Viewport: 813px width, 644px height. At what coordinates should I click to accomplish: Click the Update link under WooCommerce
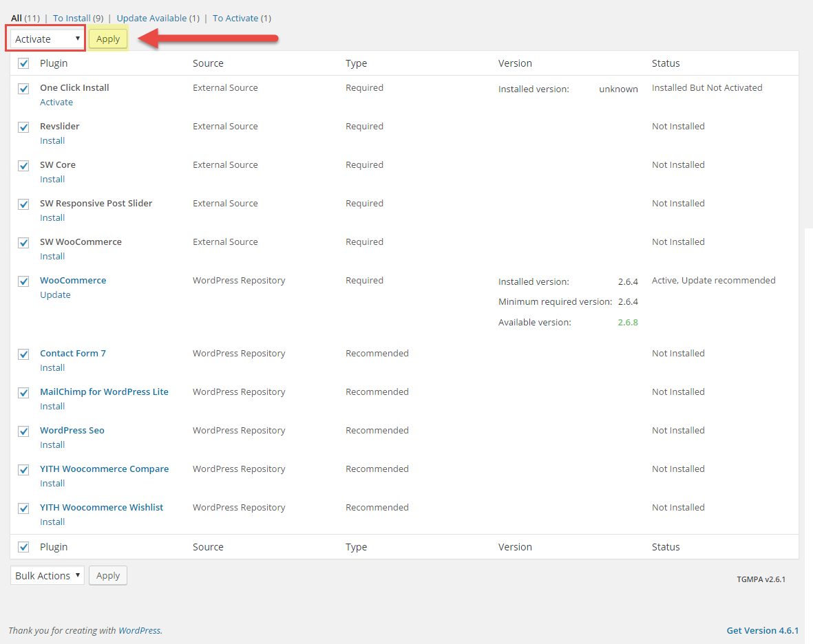point(55,294)
